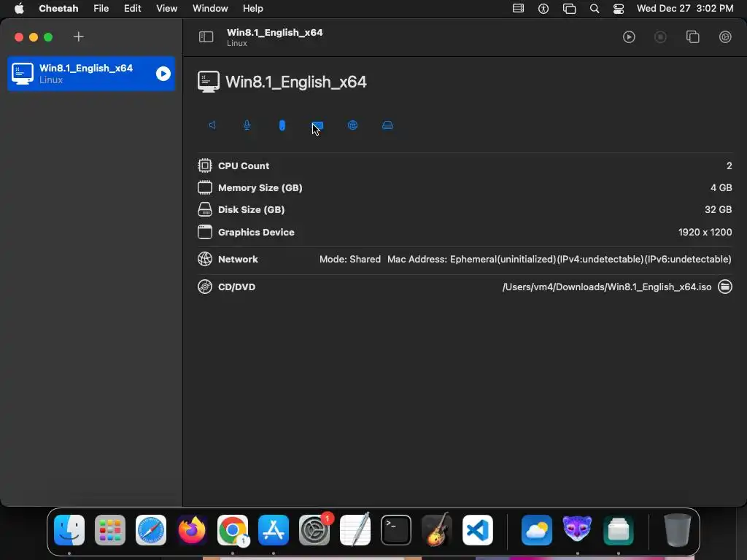Click the Graphics Device window icon
The height and width of the screenshot is (560, 747).
(x=205, y=232)
